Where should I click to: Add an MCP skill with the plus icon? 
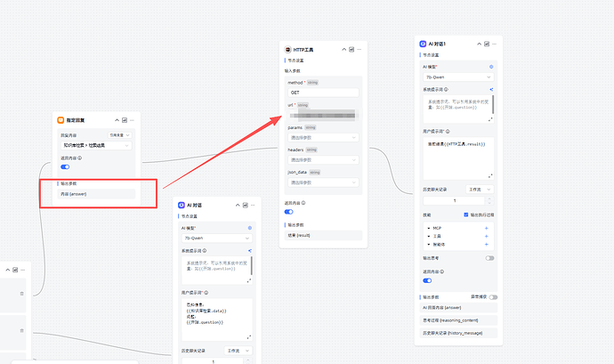486,228
